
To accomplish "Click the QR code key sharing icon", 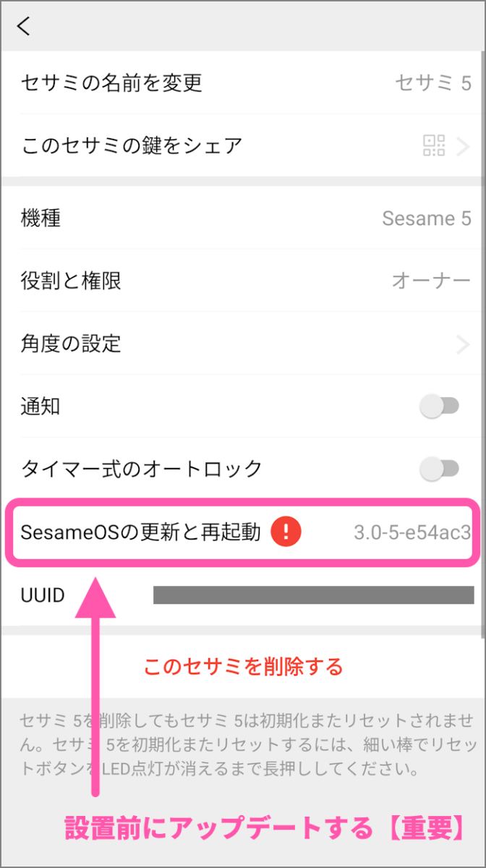I will 435,145.
